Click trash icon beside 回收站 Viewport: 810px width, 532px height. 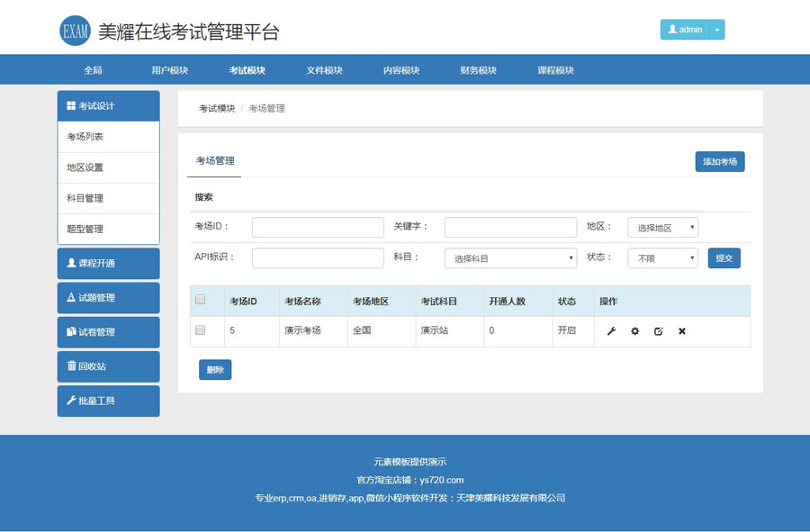pyautogui.click(x=71, y=365)
